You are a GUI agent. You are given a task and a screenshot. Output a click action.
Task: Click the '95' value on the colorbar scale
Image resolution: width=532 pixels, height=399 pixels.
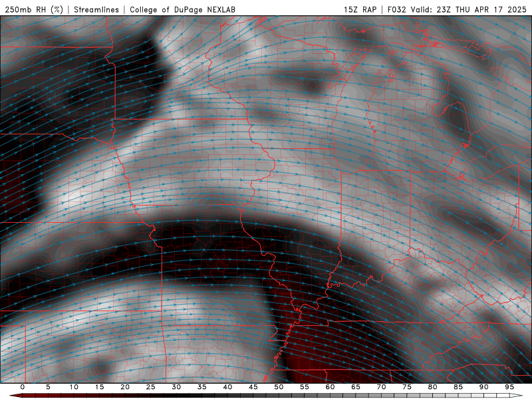click(x=509, y=387)
